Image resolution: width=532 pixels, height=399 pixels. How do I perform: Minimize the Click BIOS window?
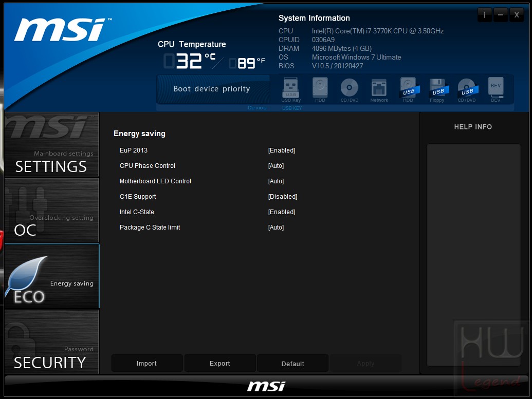point(501,15)
